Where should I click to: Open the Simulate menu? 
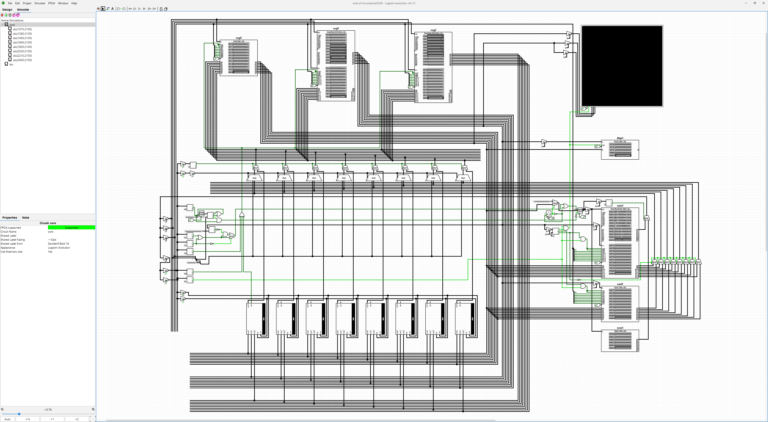pyautogui.click(x=40, y=3)
